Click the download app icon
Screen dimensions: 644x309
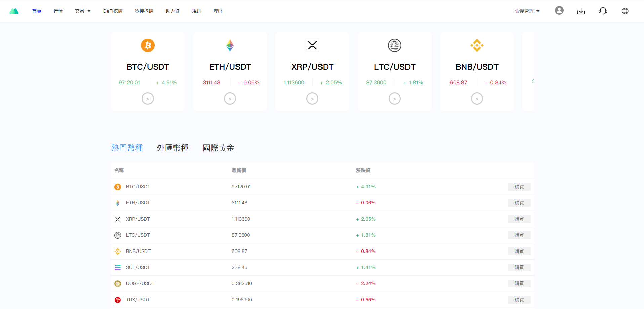tap(581, 11)
